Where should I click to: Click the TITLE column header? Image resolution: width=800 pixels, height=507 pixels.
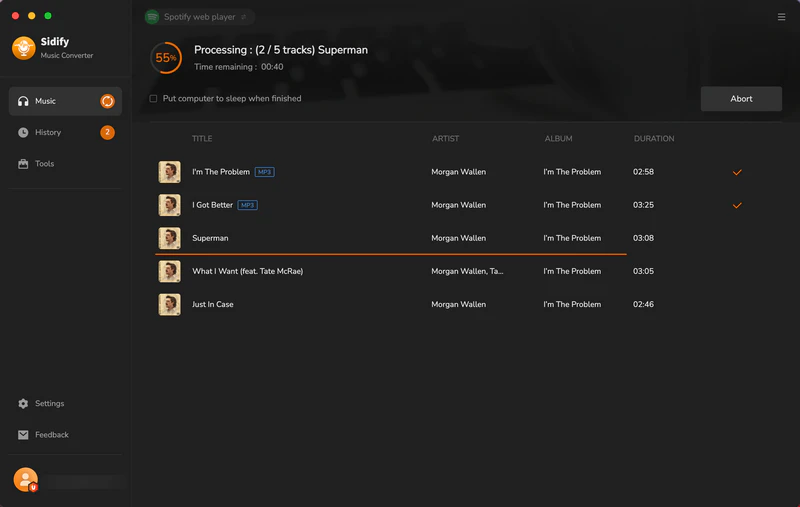202,139
